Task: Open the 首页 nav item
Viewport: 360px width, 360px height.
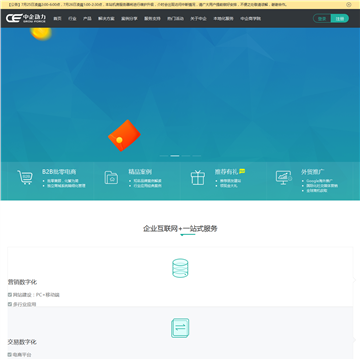Action: point(58,19)
